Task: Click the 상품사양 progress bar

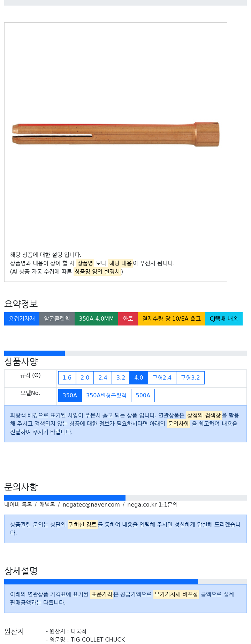Action: (x=125, y=353)
